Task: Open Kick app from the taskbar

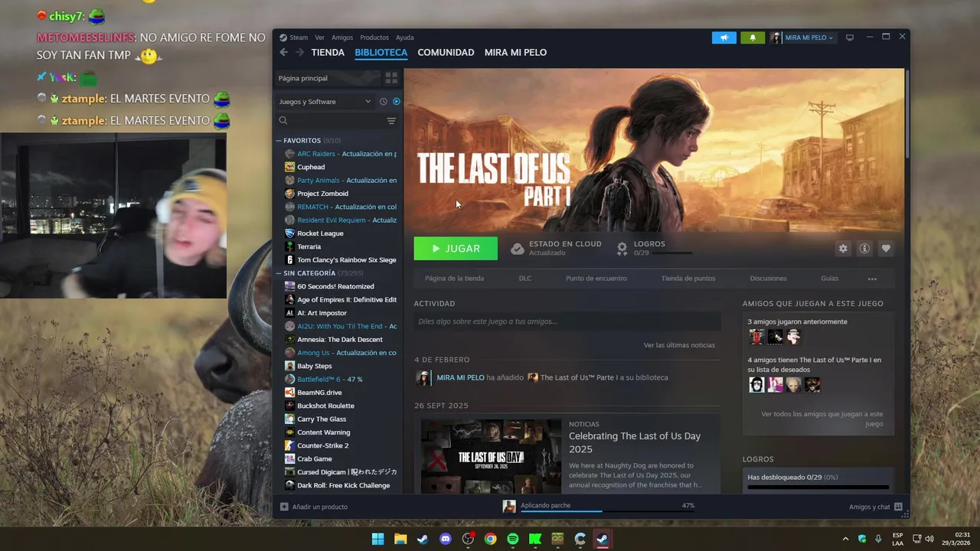Action: [535, 539]
